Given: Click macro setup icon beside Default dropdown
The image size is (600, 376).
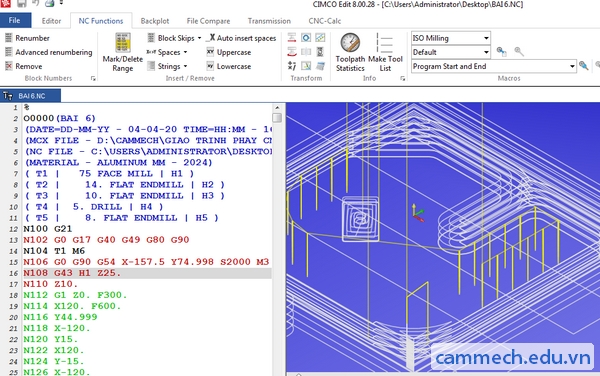Looking at the screenshot, I should click(x=501, y=52).
